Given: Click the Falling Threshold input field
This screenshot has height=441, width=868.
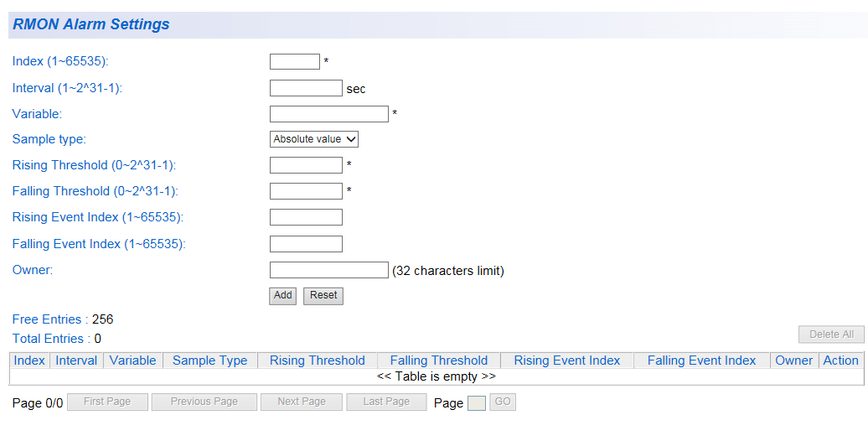Looking at the screenshot, I should (x=306, y=191).
